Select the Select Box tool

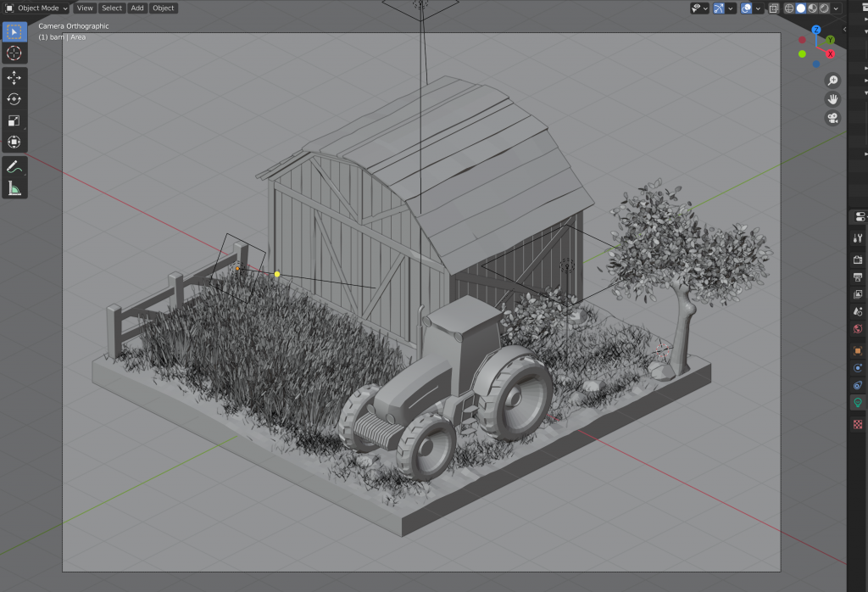point(14,31)
